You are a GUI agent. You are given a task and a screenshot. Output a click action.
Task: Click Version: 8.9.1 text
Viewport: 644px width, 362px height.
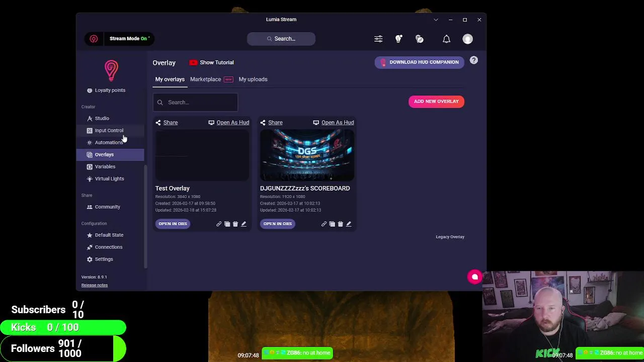click(x=94, y=278)
